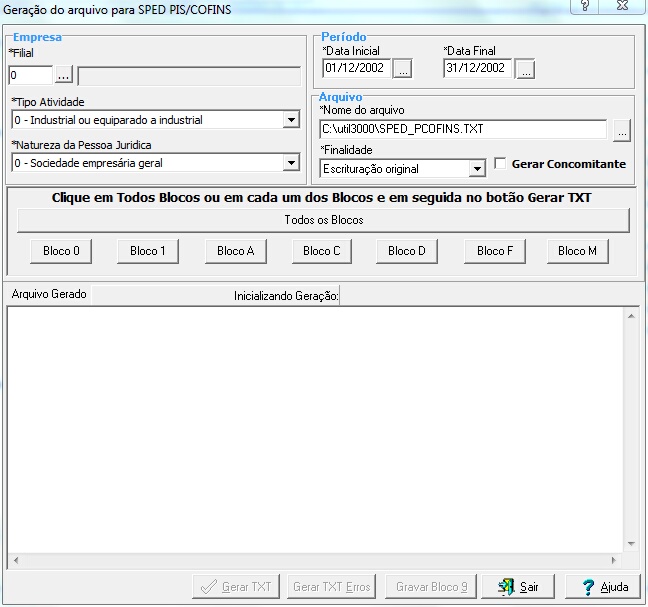This screenshot has width=648, height=607.
Task: Click the Data Inicial date field
Action: click(x=356, y=68)
